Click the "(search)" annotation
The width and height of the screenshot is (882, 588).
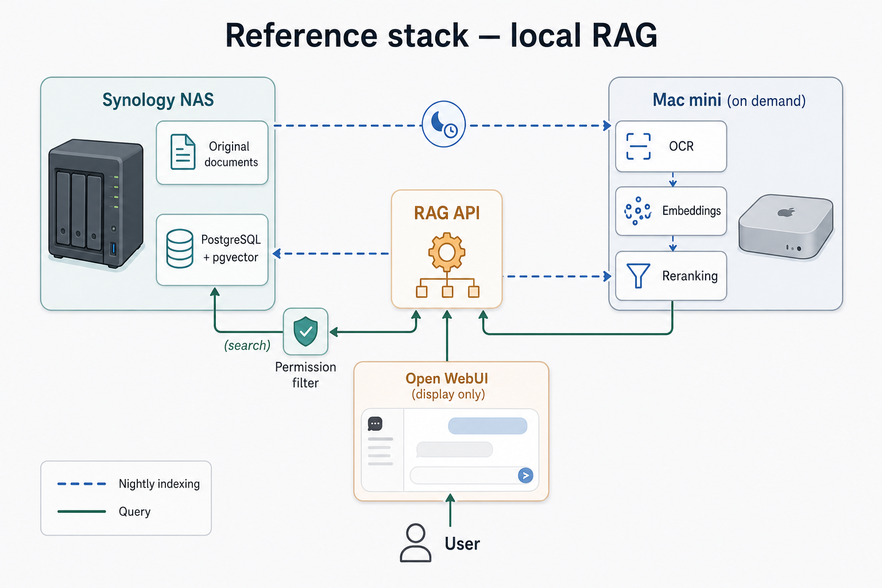247,345
